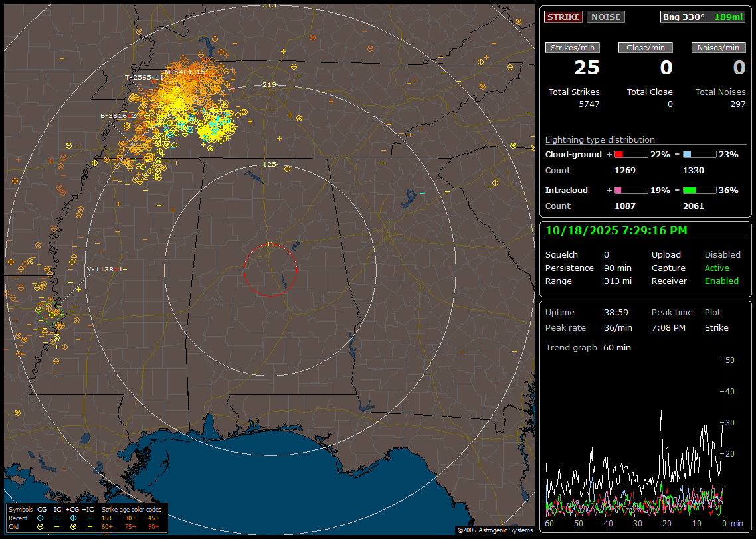Image resolution: width=756 pixels, height=539 pixels.
Task: Click the Strikes/min label button
Action: (x=573, y=48)
